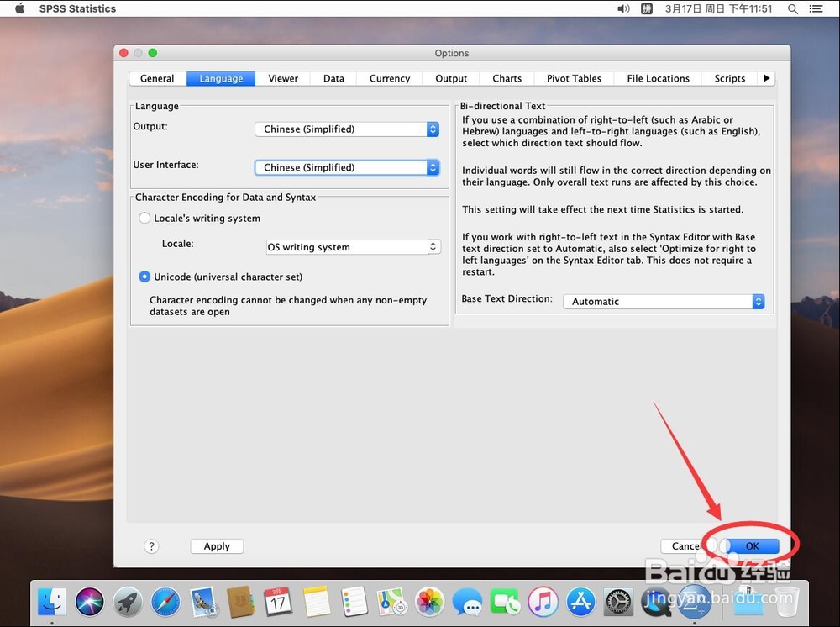Select Unicode (universal character set) option
The height and width of the screenshot is (627, 840).
(x=144, y=277)
